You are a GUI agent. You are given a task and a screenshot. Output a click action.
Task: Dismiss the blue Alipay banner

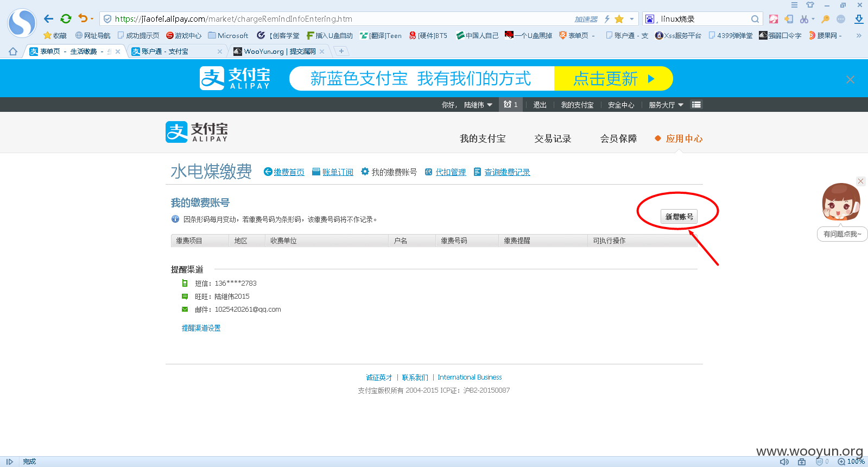coord(850,79)
